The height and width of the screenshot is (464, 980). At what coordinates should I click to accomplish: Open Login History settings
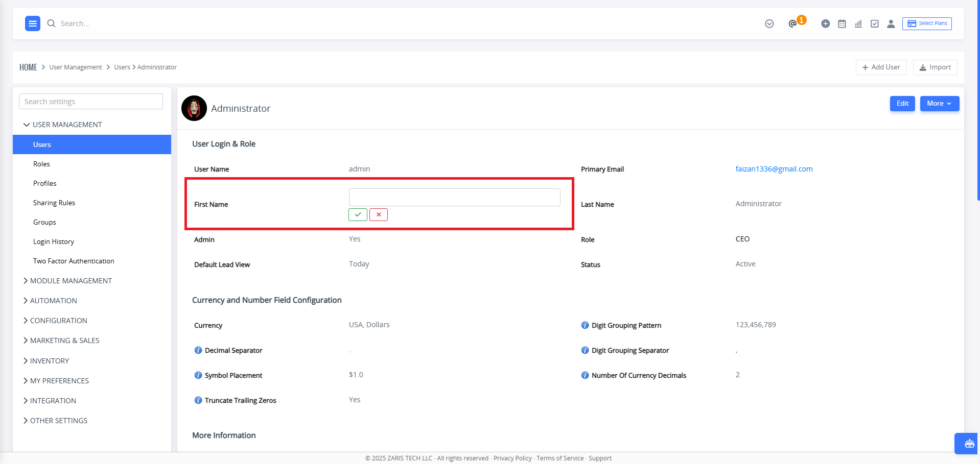[54, 241]
